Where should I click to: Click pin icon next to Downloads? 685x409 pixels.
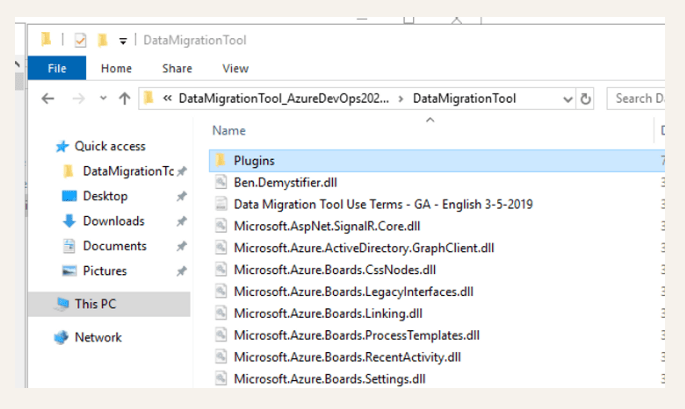coord(181,221)
